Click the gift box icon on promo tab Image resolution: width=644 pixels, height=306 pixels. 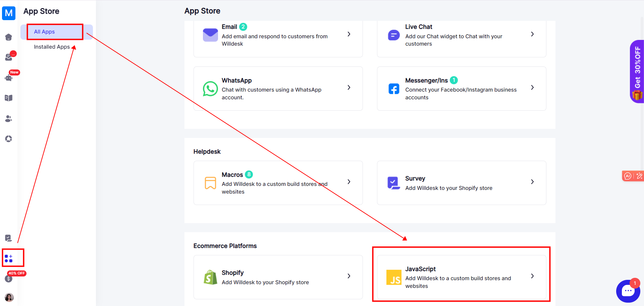[637, 95]
